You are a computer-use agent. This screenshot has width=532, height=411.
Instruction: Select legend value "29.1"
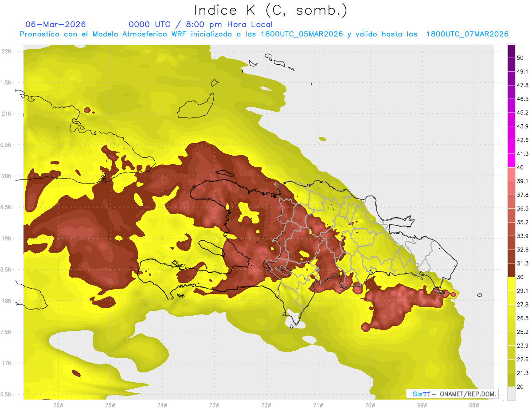523,291
